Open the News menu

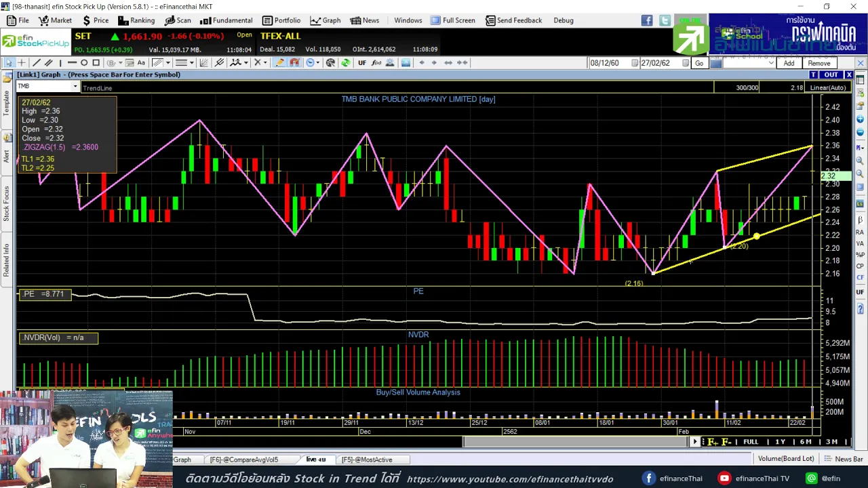(x=364, y=20)
